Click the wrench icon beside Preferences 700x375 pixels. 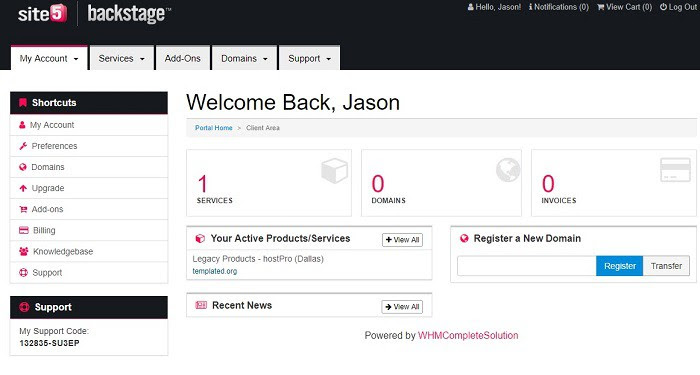23,146
